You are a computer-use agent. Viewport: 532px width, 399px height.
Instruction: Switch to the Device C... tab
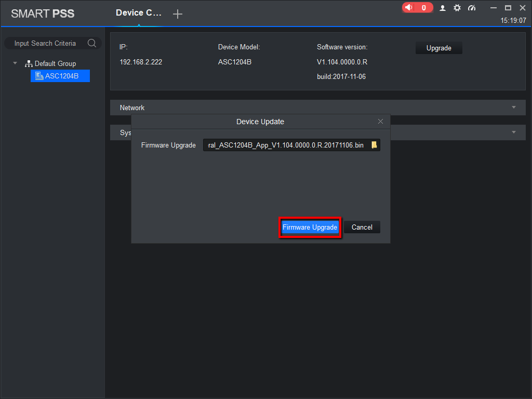click(x=138, y=13)
